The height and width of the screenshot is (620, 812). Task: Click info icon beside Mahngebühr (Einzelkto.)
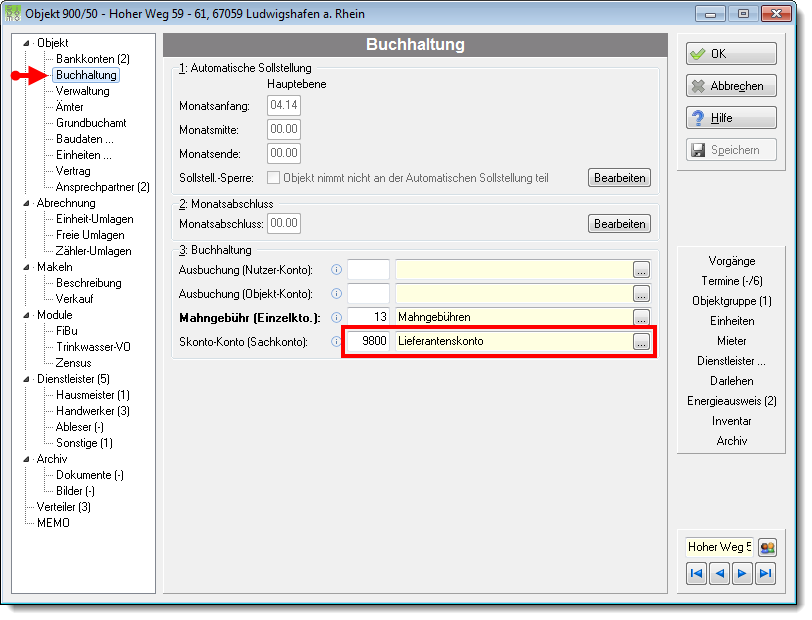click(336, 318)
